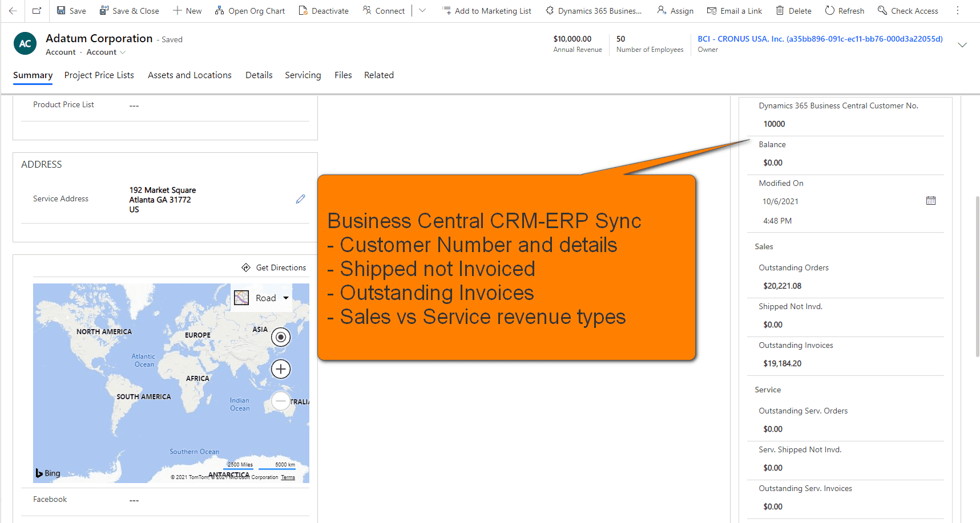Open record in new window icon

[x=37, y=11]
